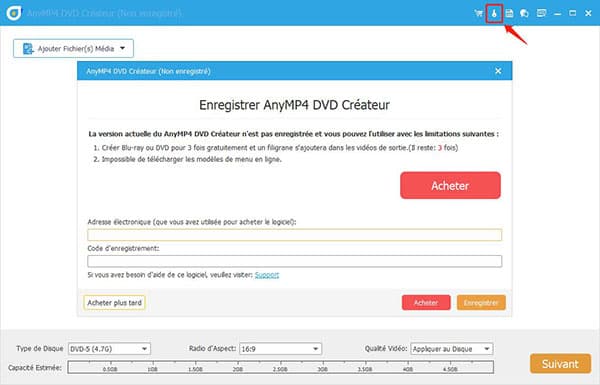Click the document file icon in title bar

(509, 13)
